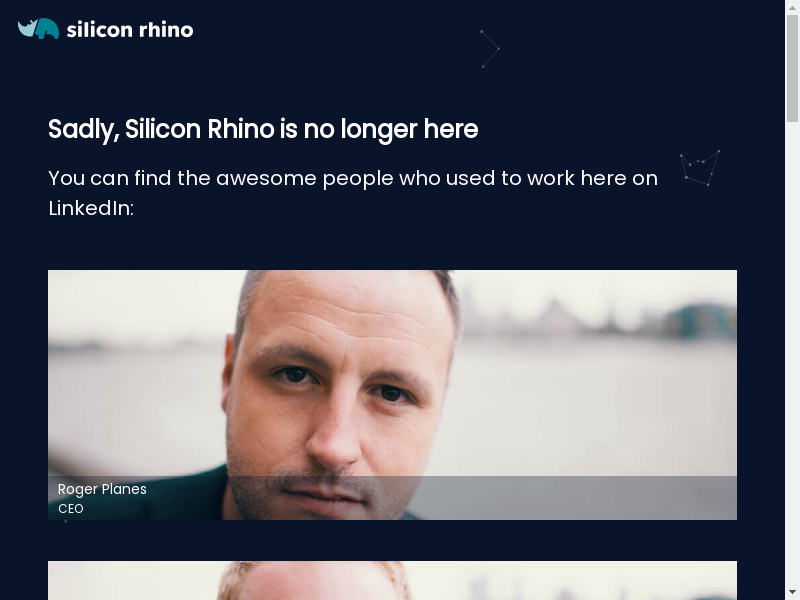Viewport: 800px width, 600px height.
Task: Click the "CEO" job title label
Action: point(70,509)
